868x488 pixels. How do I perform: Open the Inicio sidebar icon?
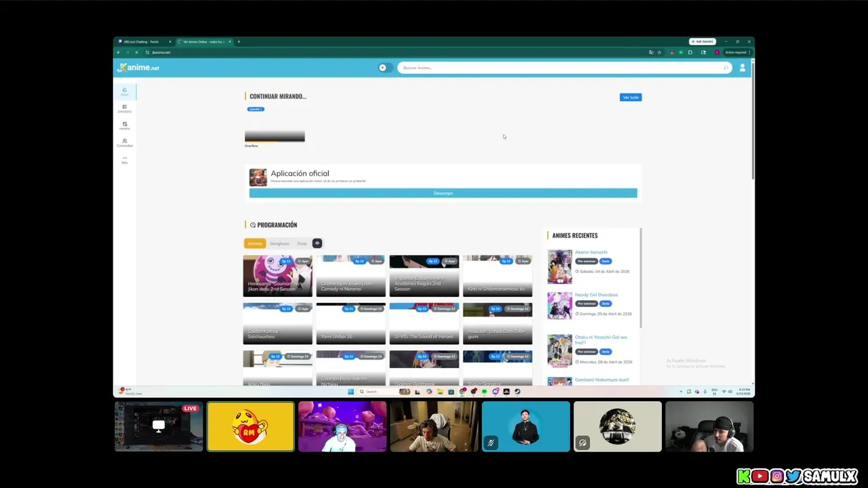point(124,91)
